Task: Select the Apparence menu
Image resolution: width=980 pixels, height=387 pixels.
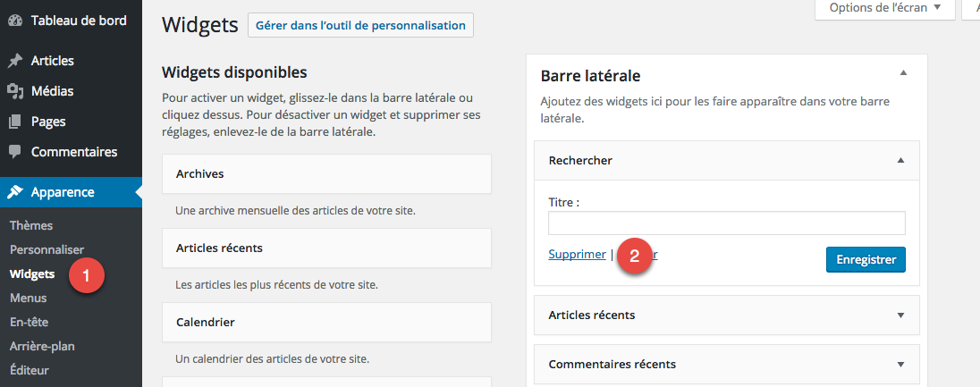Action: pyautogui.click(x=72, y=192)
